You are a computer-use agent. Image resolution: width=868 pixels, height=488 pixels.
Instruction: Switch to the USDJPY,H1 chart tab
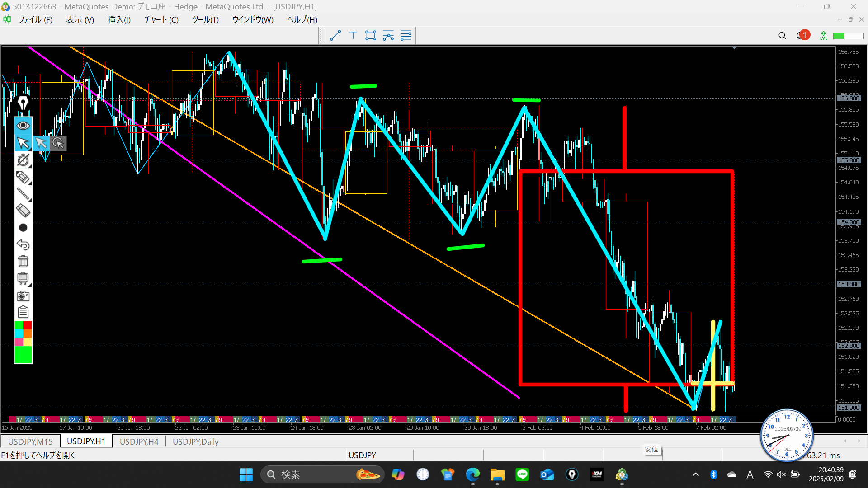86,441
